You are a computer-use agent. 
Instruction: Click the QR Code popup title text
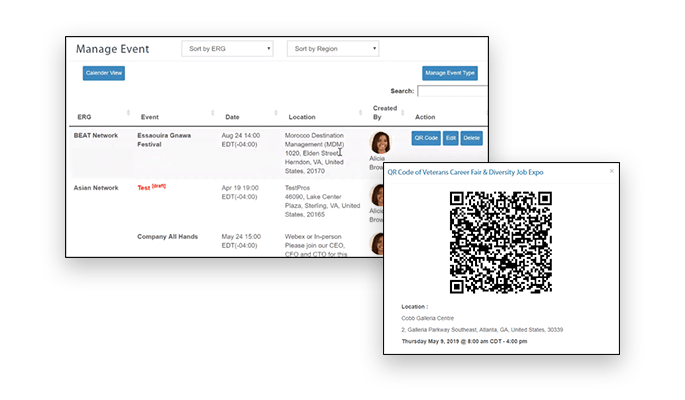pos(465,172)
